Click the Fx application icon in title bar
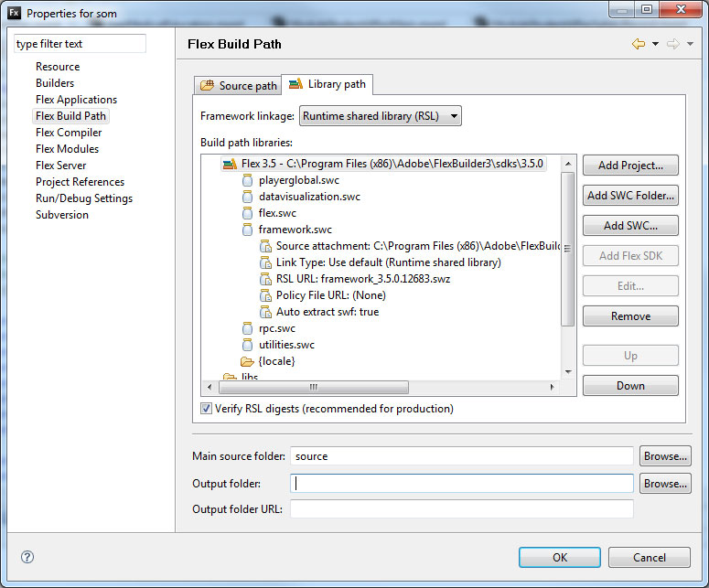Viewport: 709px width, 588px height. tap(14, 13)
